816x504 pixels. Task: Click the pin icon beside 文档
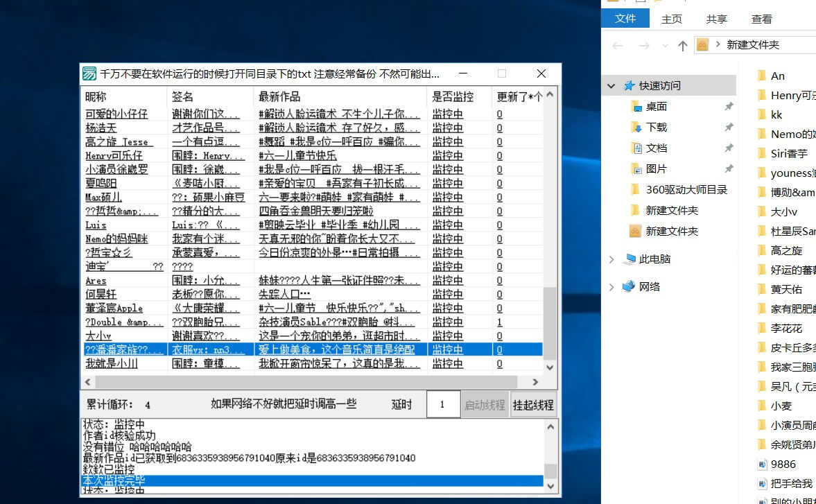coord(729,148)
